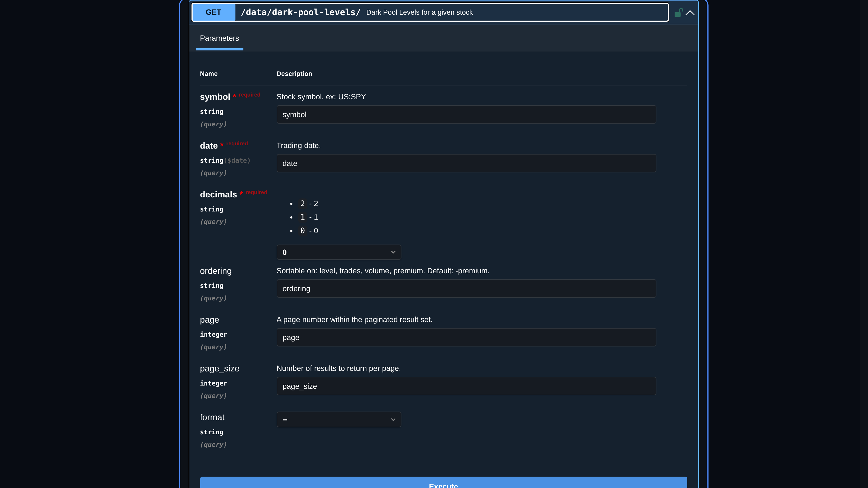Collapse the dark-pool-levels endpoint chevron
This screenshot has width=868, height=488.
pos(690,13)
